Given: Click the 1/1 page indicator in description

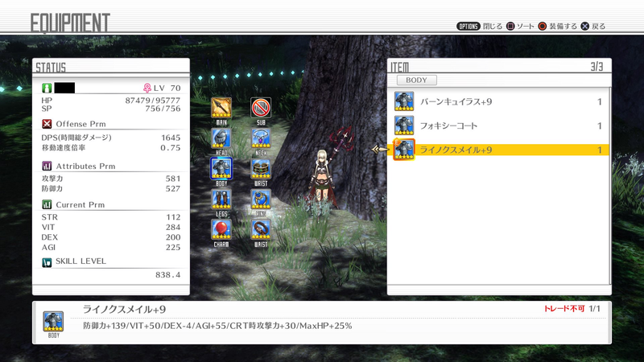Looking at the screenshot, I should coord(594,309).
